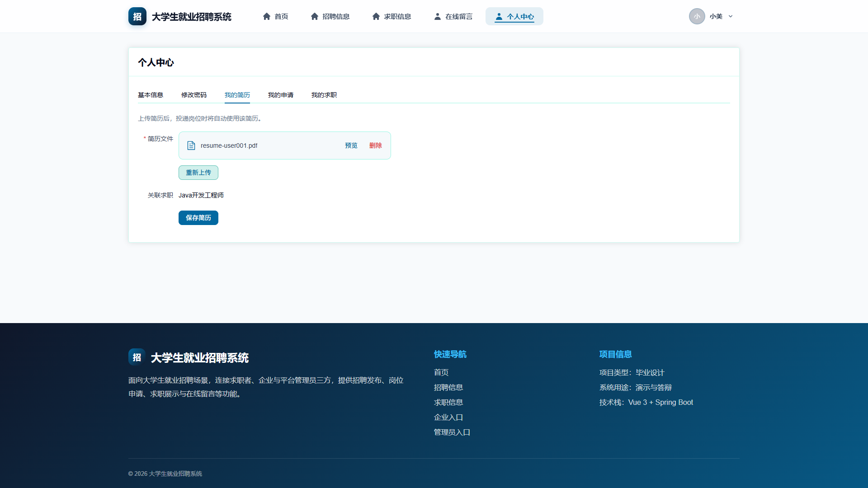Expand the 小美 user dropdown arrow

pyautogui.click(x=731, y=16)
